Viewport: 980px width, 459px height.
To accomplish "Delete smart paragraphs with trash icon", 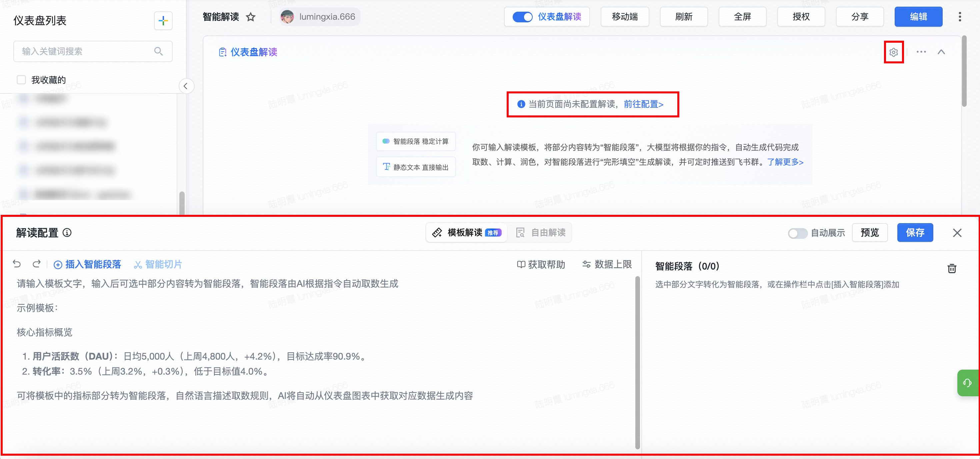I will [951, 268].
